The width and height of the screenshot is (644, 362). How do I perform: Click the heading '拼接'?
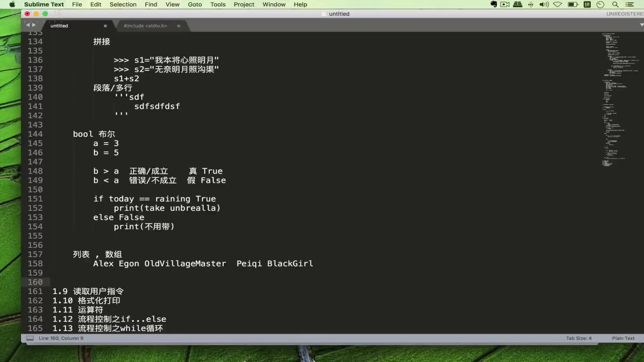[x=102, y=42]
